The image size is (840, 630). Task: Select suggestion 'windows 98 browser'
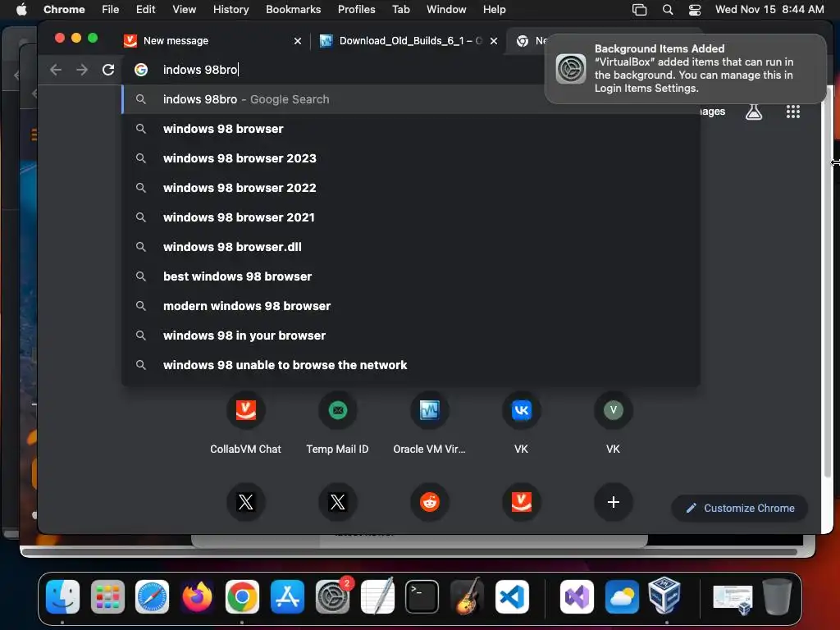pos(411,129)
